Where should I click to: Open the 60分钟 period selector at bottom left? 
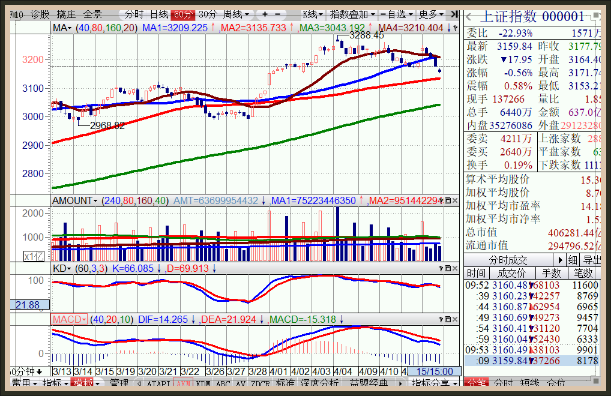pyautogui.click(x=25, y=371)
